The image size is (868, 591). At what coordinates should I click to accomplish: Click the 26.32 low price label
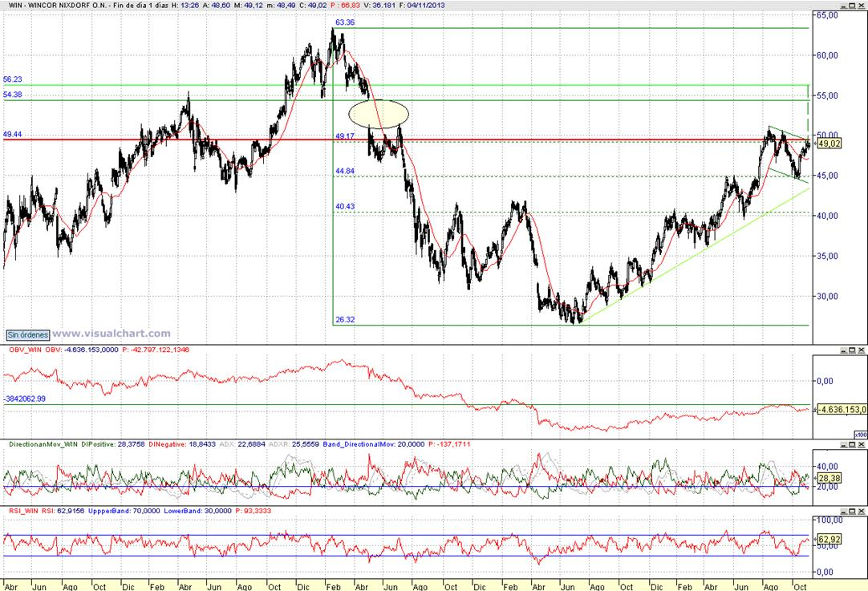coord(345,319)
